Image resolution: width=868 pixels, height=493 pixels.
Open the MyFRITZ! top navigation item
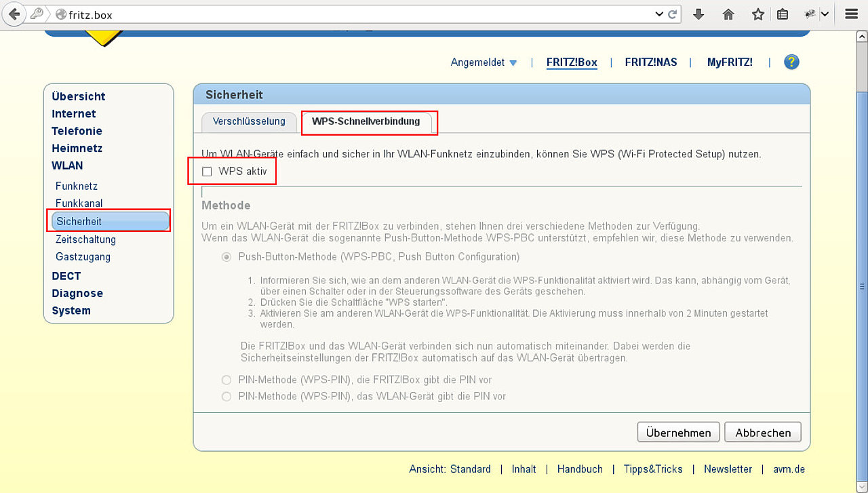(x=730, y=62)
